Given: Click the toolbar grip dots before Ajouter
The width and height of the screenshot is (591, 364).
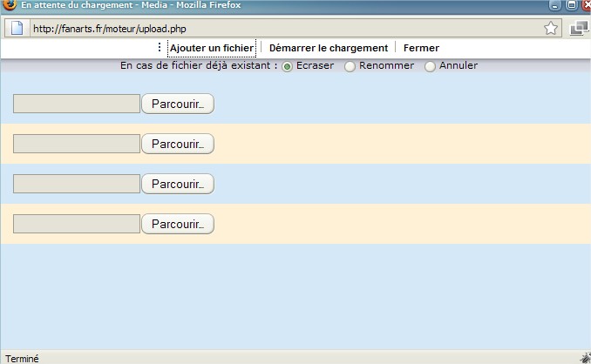Looking at the screenshot, I should [x=160, y=47].
